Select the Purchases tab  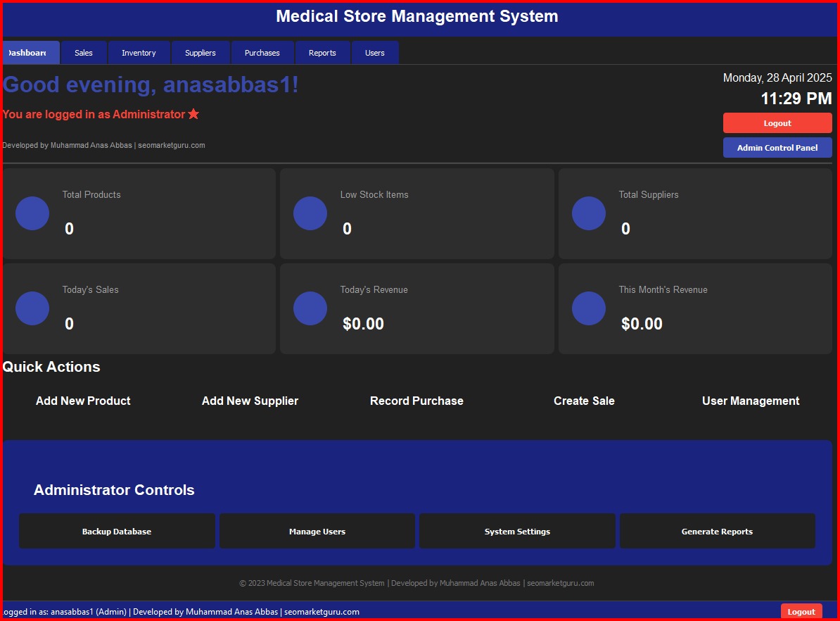(x=262, y=53)
